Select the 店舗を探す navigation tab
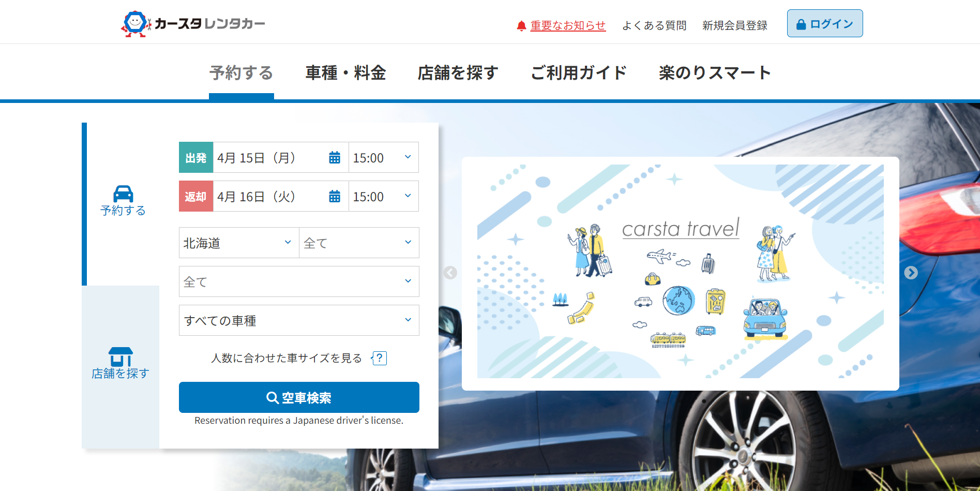 [458, 73]
